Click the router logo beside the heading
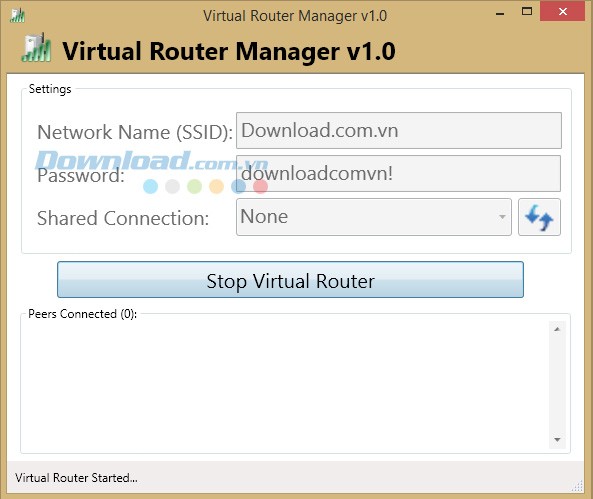This screenshot has width=593, height=499. tap(36, 48)
